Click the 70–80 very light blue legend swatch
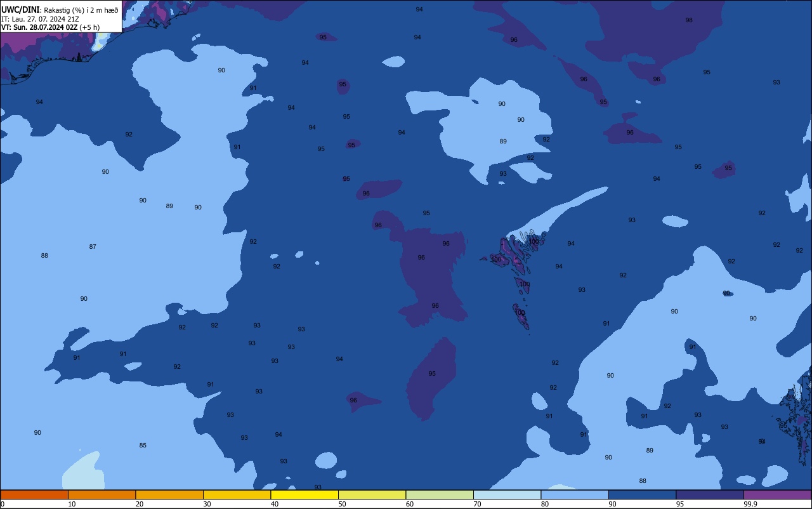Viewport: 812px width, 509px height. coord(507,494)
